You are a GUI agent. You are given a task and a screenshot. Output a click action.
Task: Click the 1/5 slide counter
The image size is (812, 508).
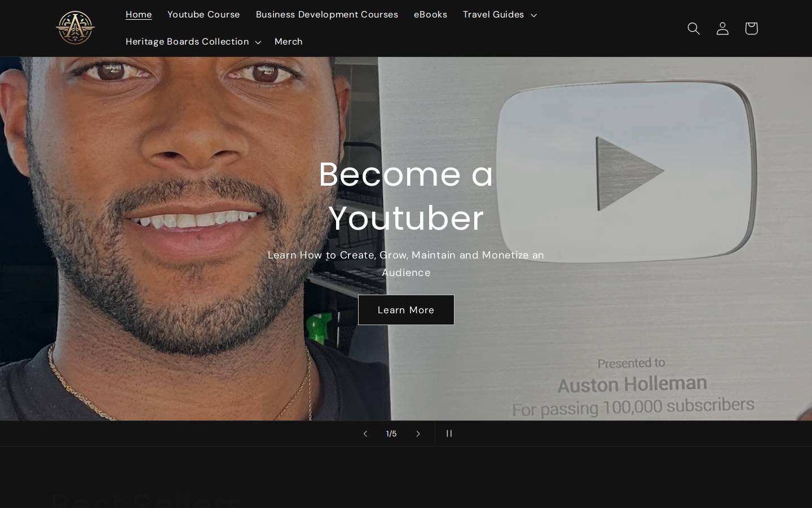tap(391, 433)
